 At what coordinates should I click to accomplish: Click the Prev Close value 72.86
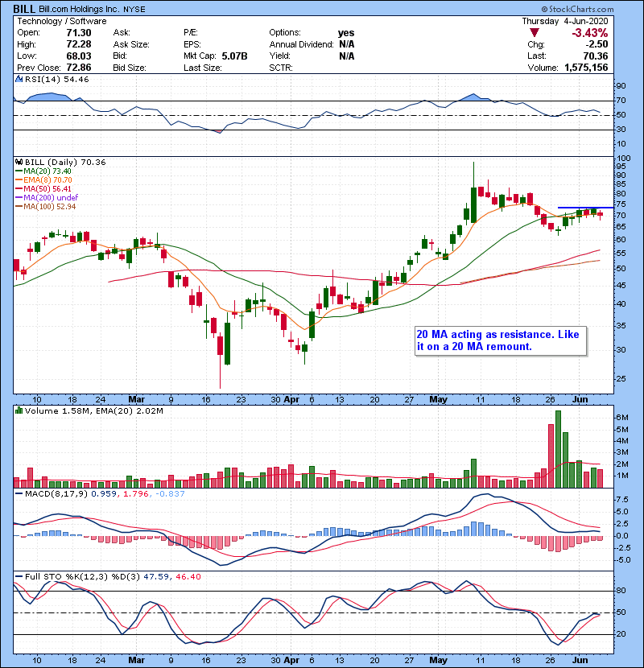point(78,68)
